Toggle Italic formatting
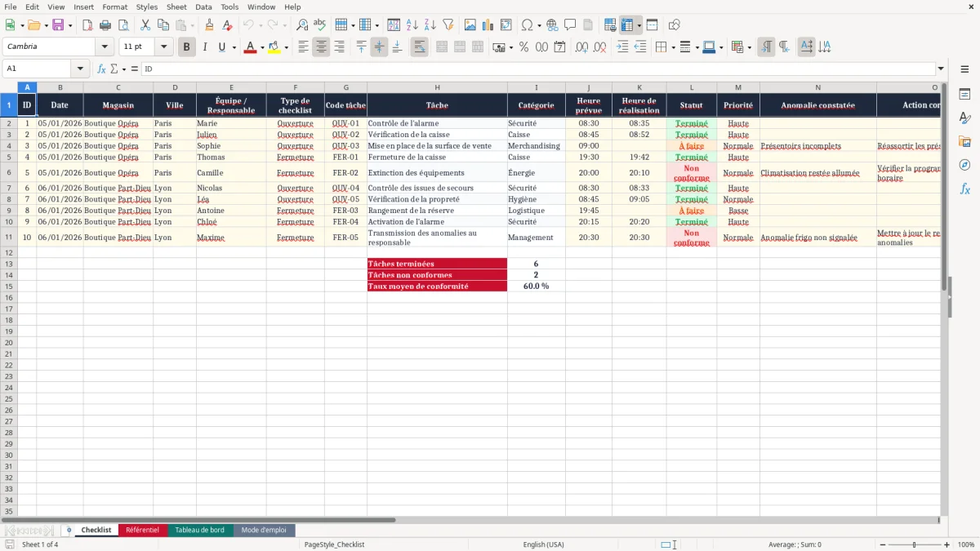The height and width of the screenshot is (551, 980). [204, 47]
